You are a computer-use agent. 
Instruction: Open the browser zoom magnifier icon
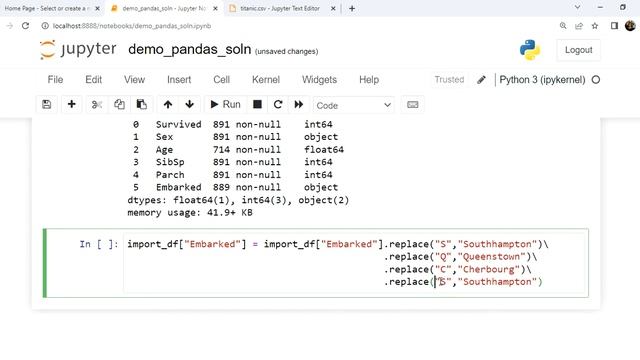click(x=563, y=26)
